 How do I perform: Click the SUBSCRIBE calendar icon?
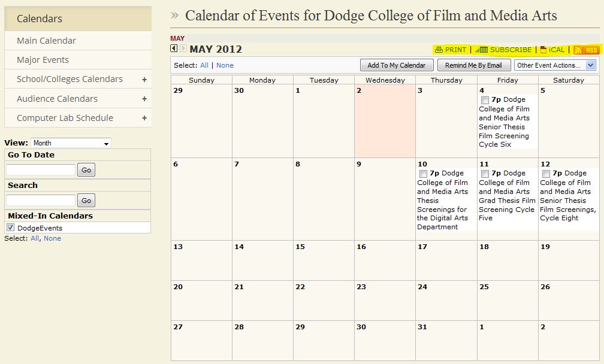pyautogui.click(x=482, y=50)
